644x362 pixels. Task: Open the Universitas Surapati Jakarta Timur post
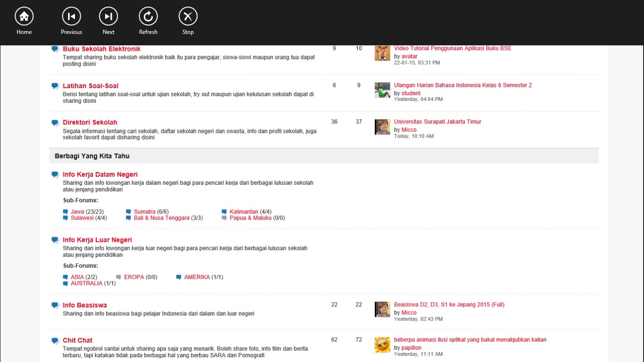pyautogui.click(x=438, y=122)
